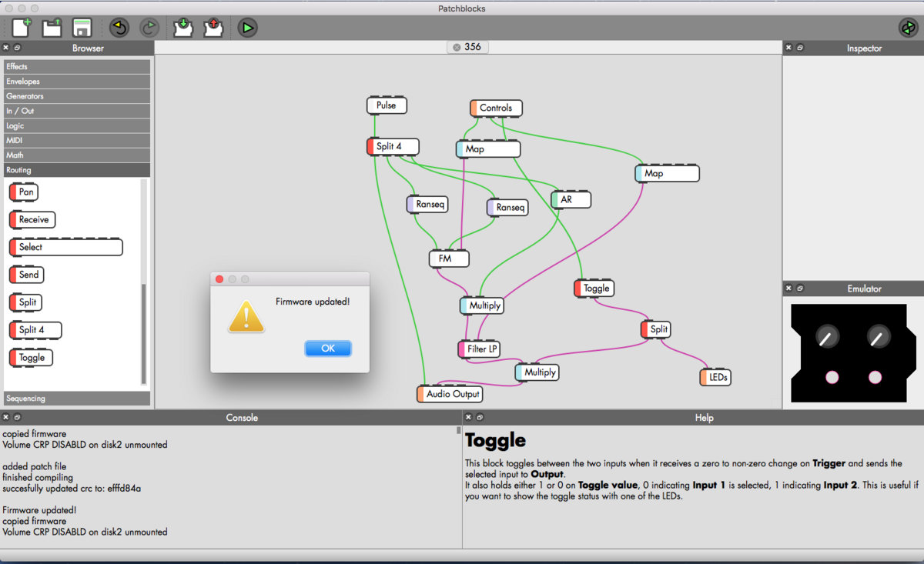Select the Filter LP block on canvas
Screen dimensions: 924x564
[482, 349]
